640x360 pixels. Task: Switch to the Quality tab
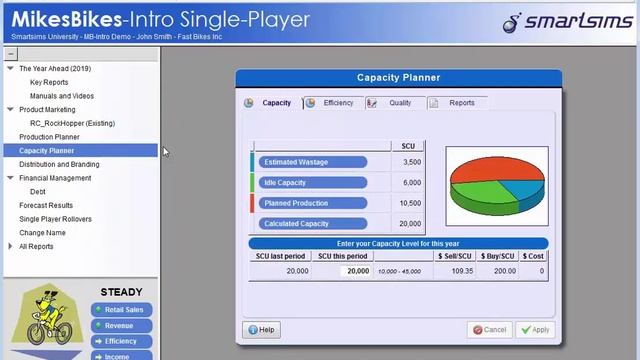(x=395, y=103)
